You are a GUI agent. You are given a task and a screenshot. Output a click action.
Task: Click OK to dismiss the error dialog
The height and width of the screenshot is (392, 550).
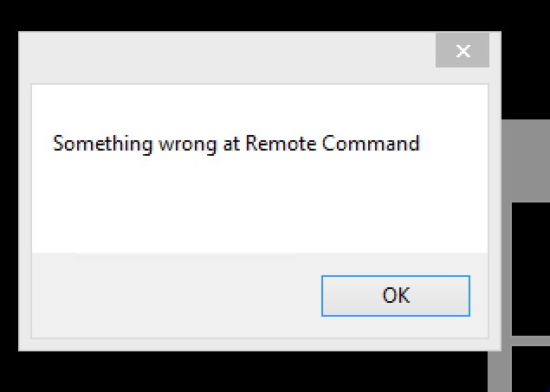click(x=396, y=296)
